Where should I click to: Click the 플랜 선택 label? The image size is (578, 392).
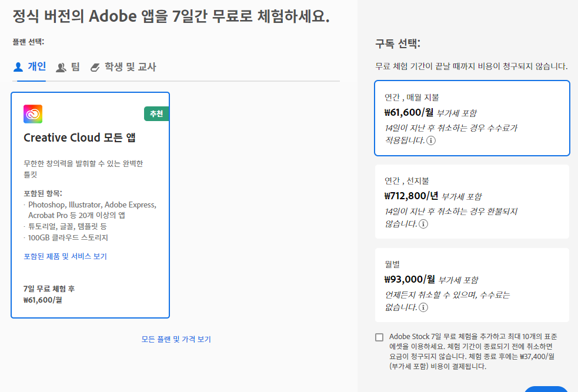coord(28,42)
